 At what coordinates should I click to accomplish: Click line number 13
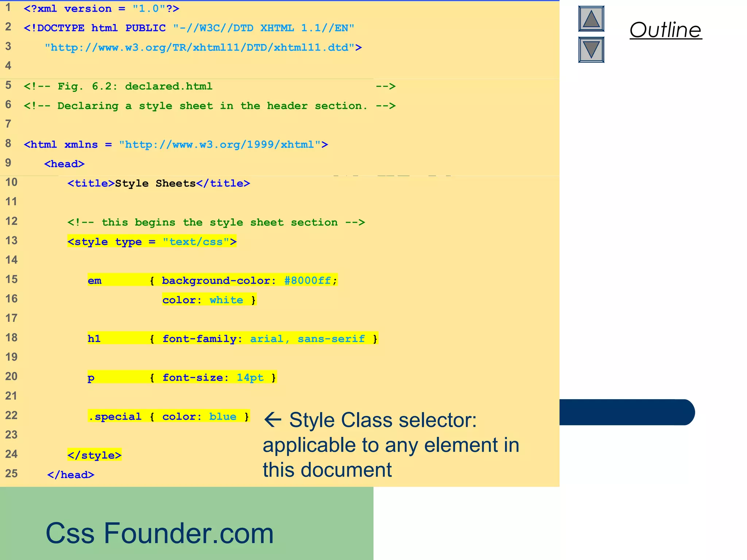point(11,241)
